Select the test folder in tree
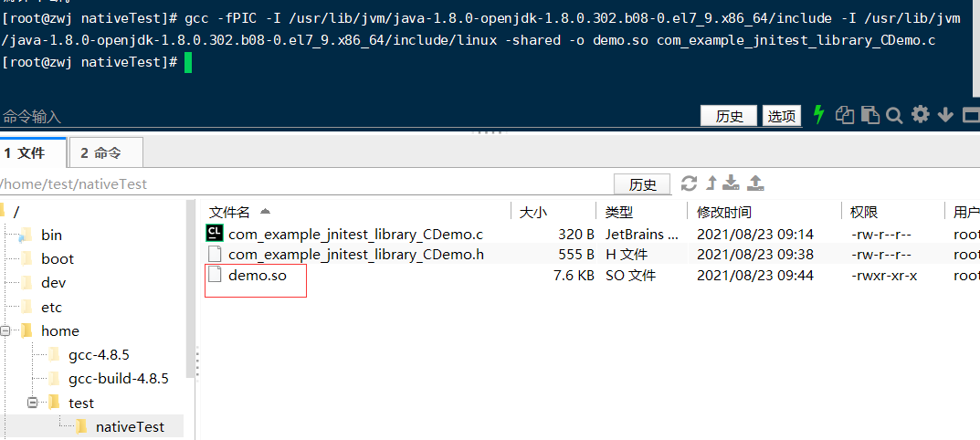980x440 pixels. point(81,403)
